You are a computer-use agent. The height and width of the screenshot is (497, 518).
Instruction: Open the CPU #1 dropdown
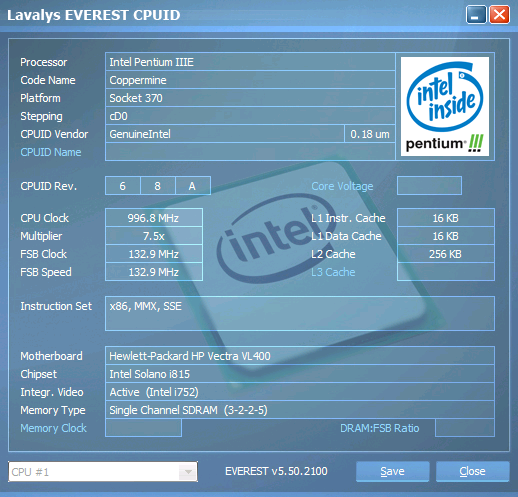click(x=103, y=472)
